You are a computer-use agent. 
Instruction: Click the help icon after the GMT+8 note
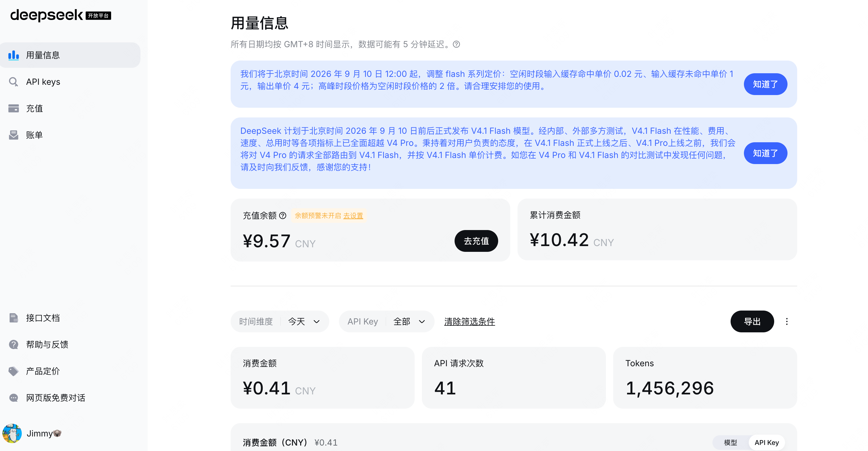click(456, 44)
